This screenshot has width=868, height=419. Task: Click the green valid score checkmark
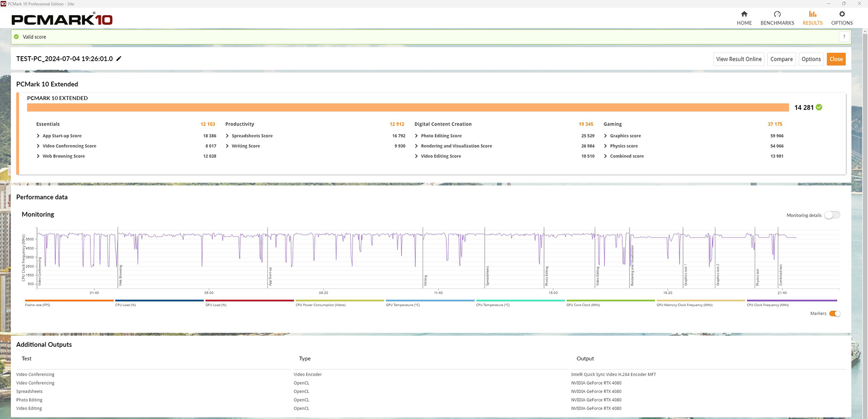point(16,37)
